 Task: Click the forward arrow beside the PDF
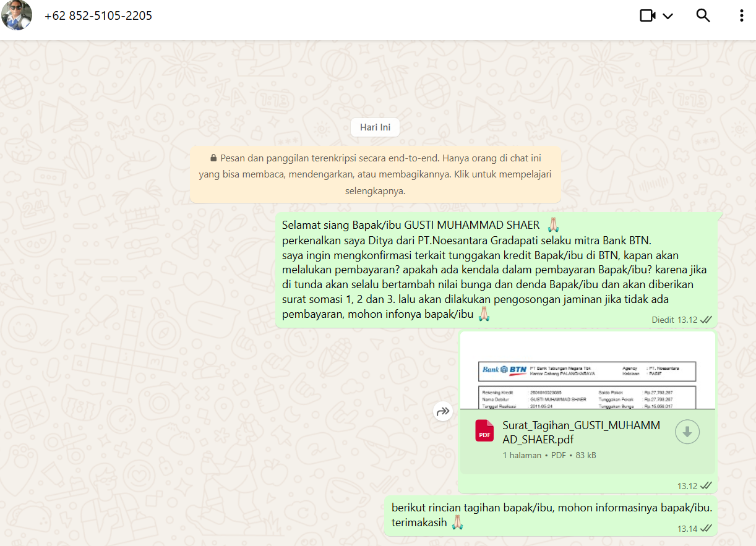pos(443,411)
